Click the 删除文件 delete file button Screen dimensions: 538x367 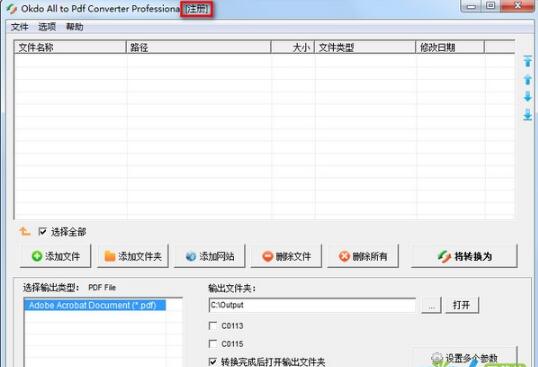point(286,256)
